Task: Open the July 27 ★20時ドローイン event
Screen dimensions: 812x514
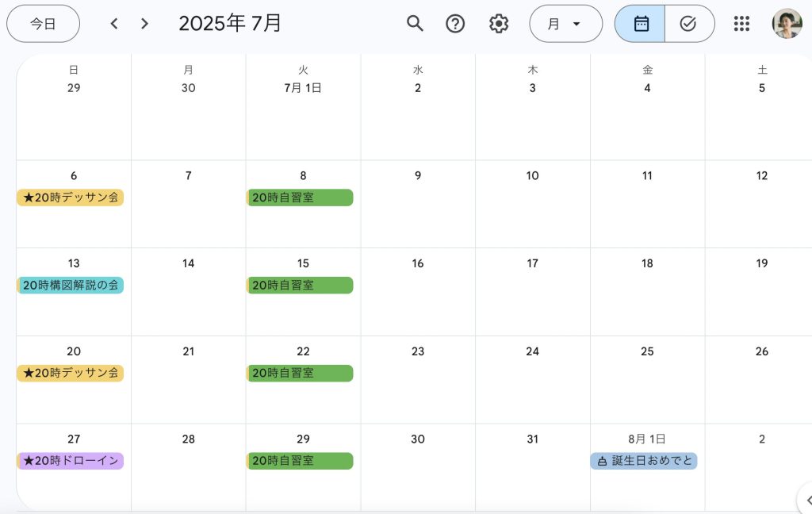Action: [71, 461]
